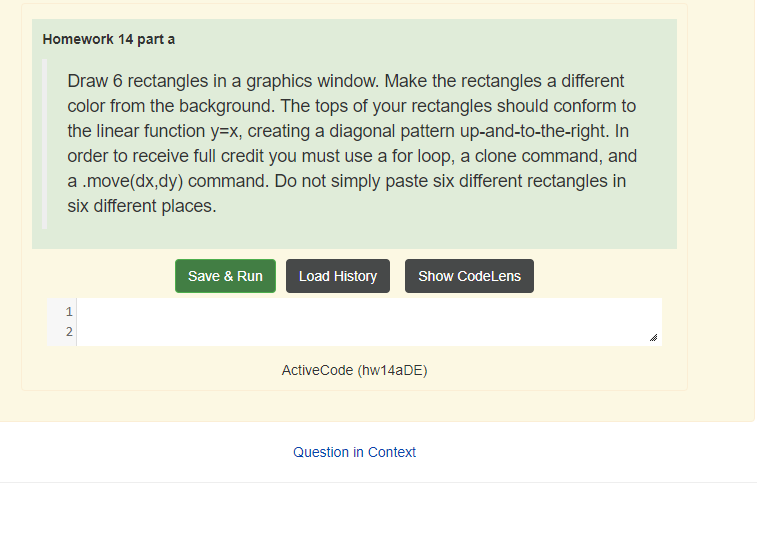Click the code editor's resize handle

point(654,339)
